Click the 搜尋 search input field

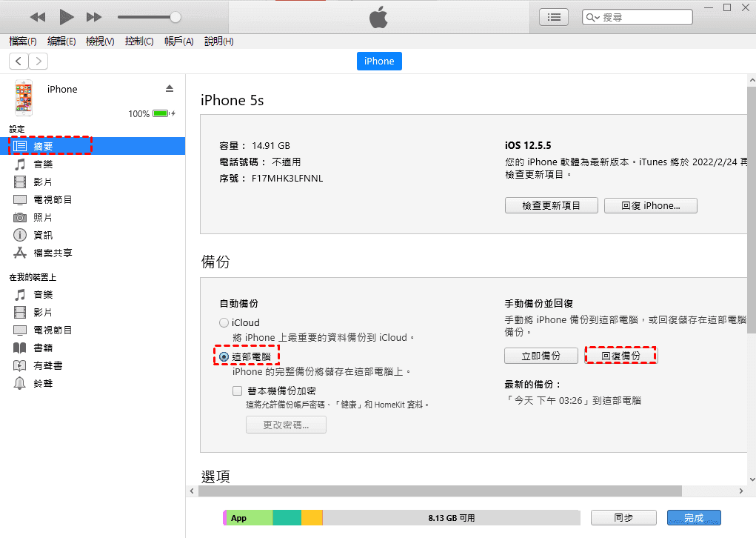(646, 17)
